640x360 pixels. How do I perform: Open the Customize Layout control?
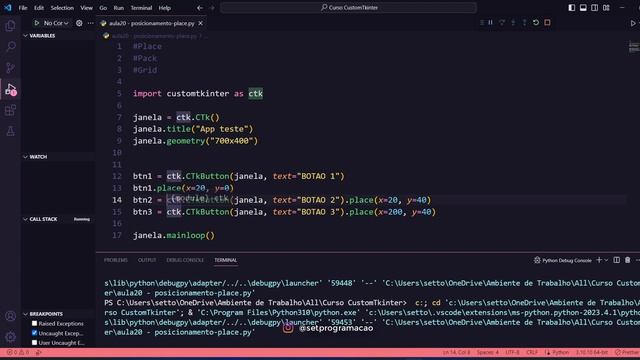coord(606,8)
